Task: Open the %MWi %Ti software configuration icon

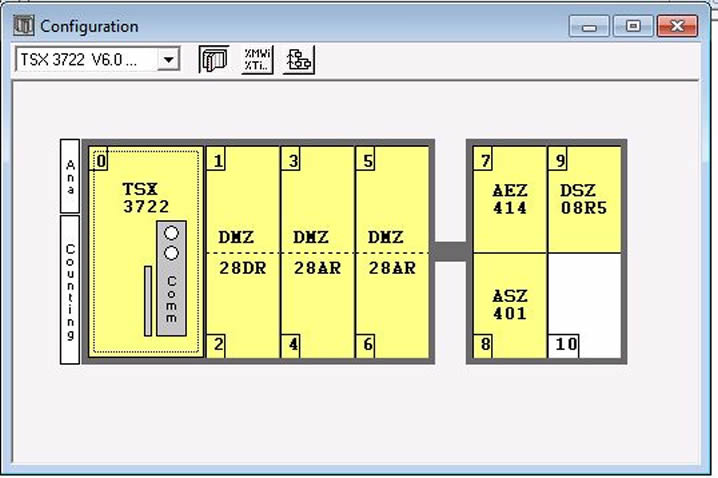Action: [x=256, y=60]
